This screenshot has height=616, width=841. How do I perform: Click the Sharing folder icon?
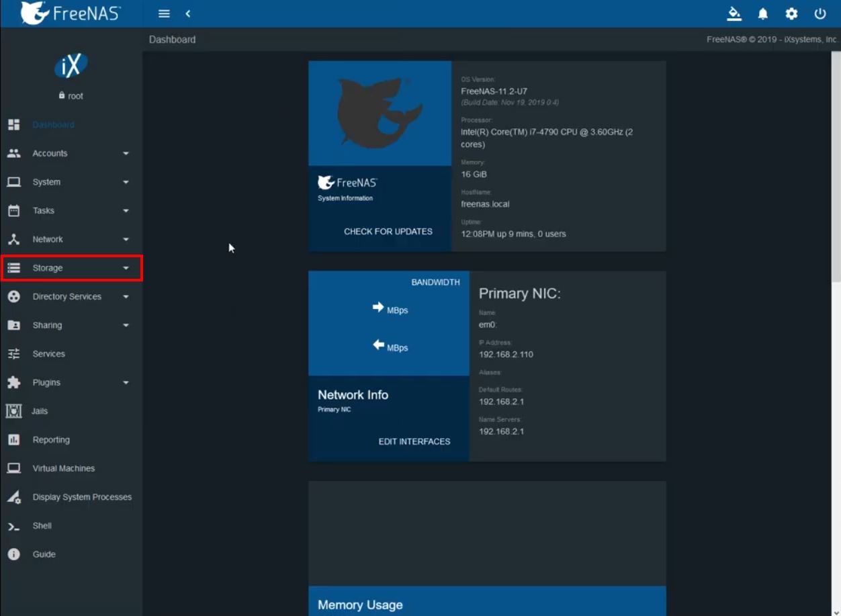coord(13,325)
